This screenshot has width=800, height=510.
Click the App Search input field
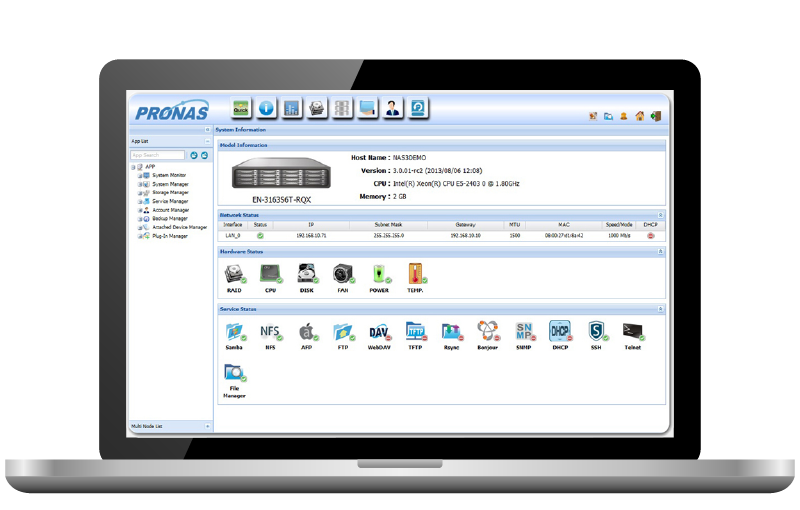click(x=159, y=155)
